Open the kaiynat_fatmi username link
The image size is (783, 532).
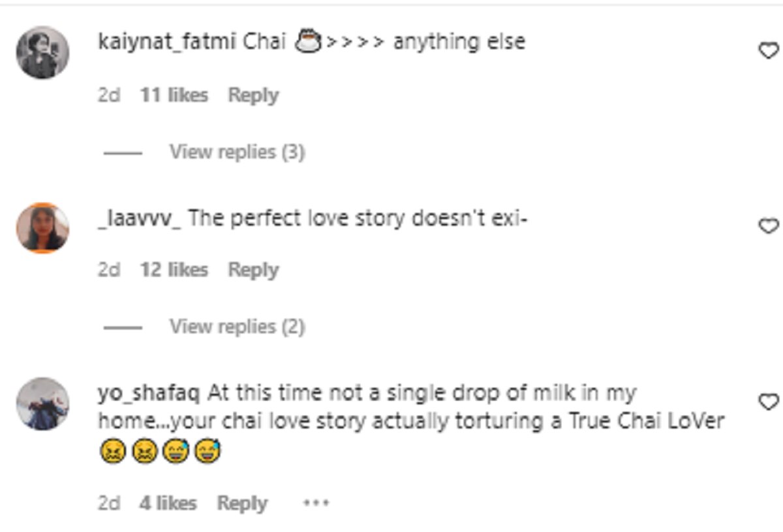point(167,42)
